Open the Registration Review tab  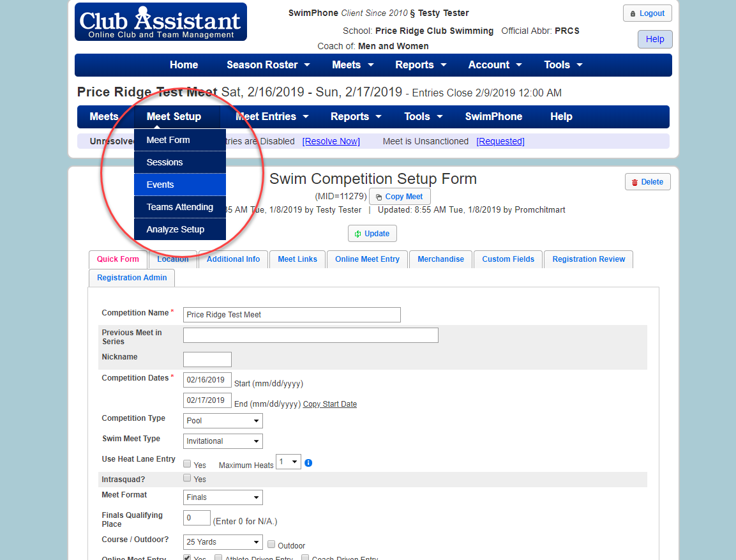coord(589,259)
